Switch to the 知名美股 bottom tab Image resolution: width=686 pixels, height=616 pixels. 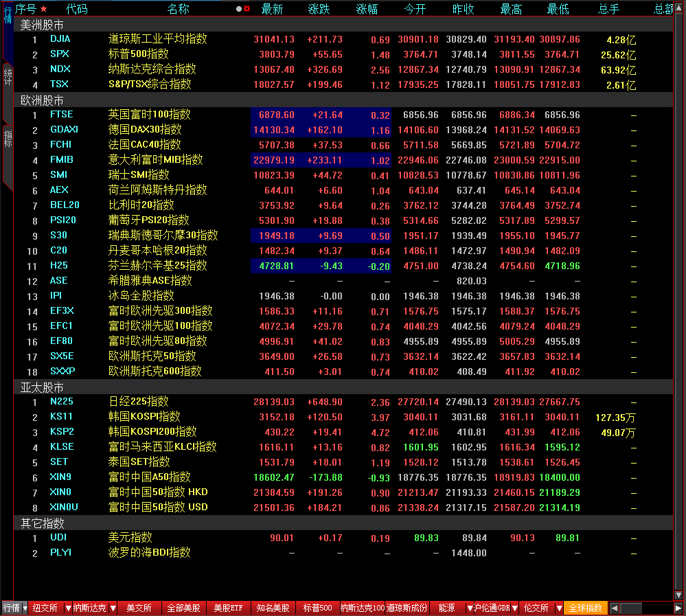(273, 608)
